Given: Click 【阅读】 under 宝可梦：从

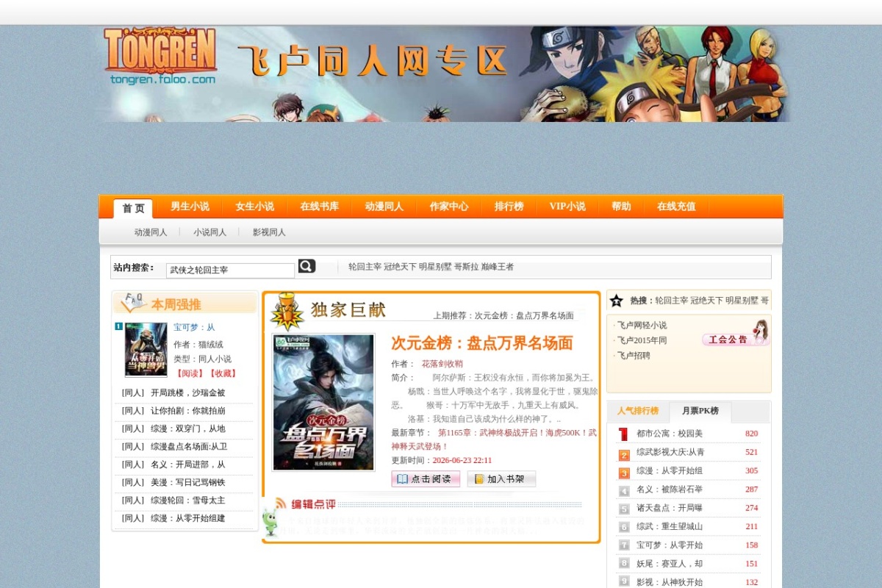Looking at the screenshot, I should (189, 373).
